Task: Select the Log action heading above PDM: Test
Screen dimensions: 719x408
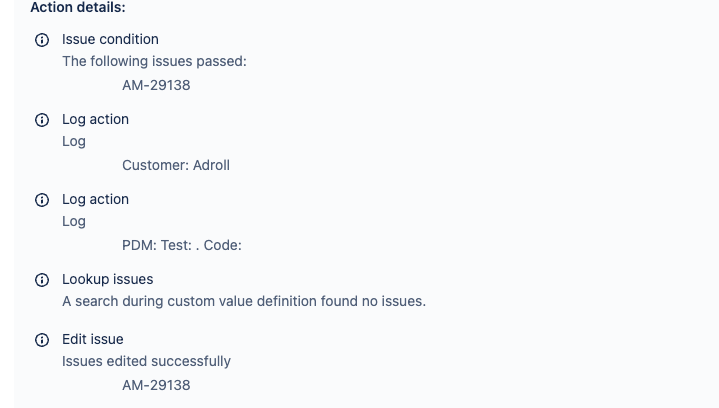Action: point(95,199)
